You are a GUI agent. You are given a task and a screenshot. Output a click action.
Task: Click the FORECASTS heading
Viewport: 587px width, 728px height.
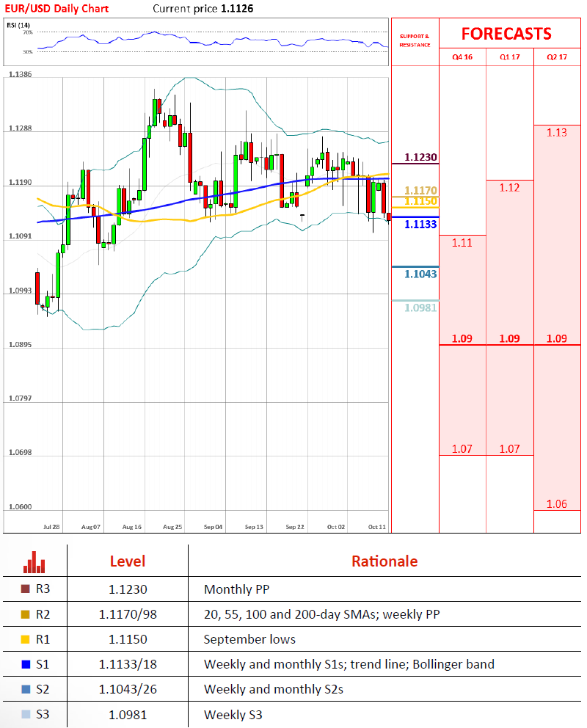click(x=506, y=34)
